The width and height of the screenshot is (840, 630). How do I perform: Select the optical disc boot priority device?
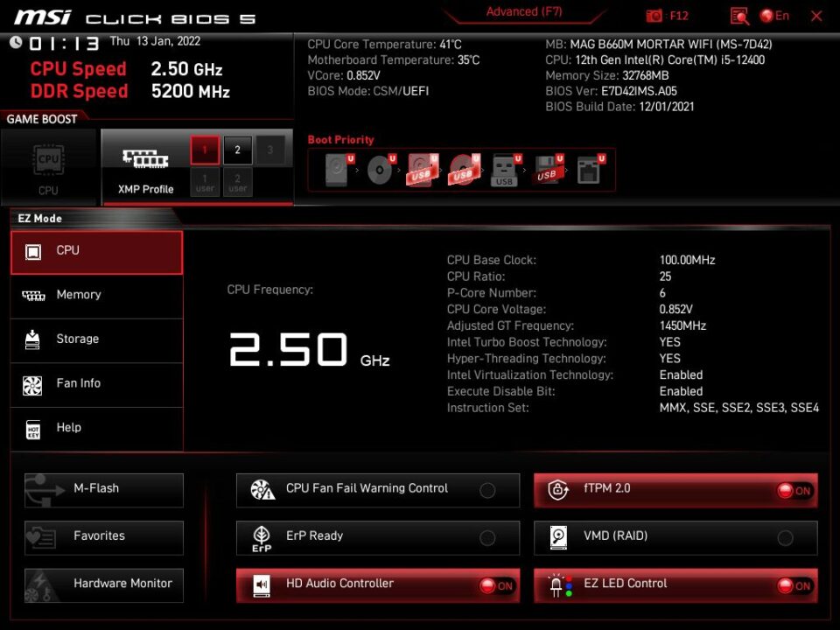point(380,169)
